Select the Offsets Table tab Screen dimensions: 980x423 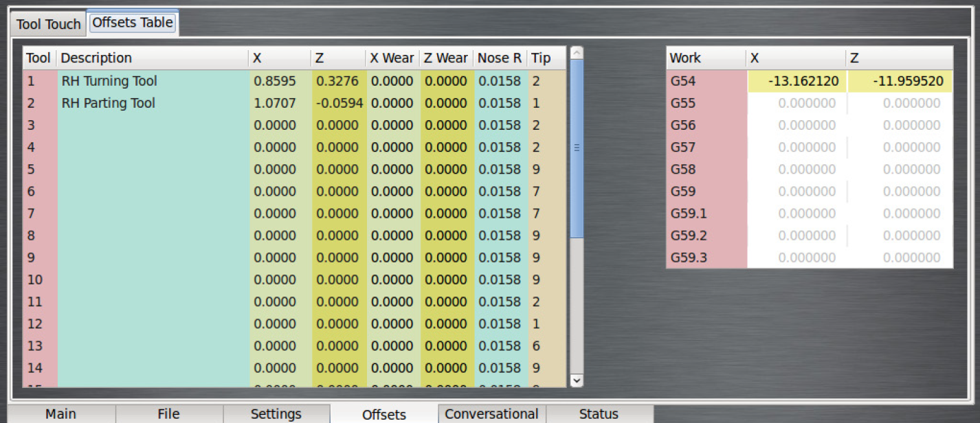click(x=133, y=23)
